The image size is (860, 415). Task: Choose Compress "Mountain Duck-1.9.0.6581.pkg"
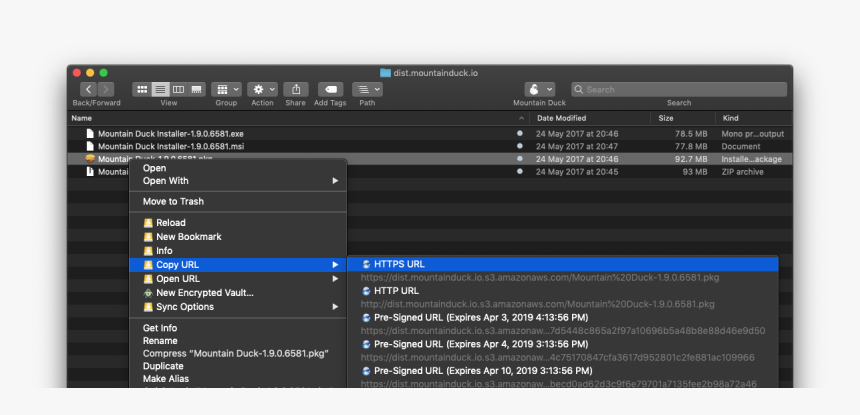[237, 354]
